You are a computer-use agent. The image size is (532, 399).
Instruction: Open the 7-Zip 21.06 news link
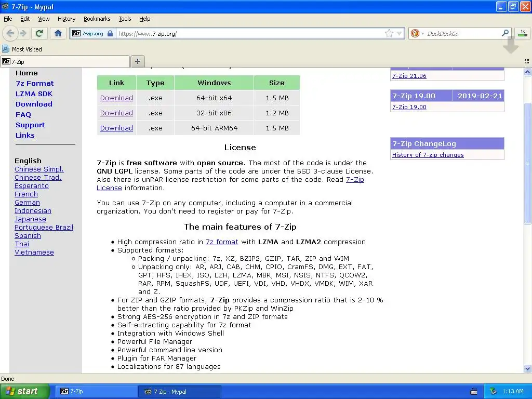[409, 76]
